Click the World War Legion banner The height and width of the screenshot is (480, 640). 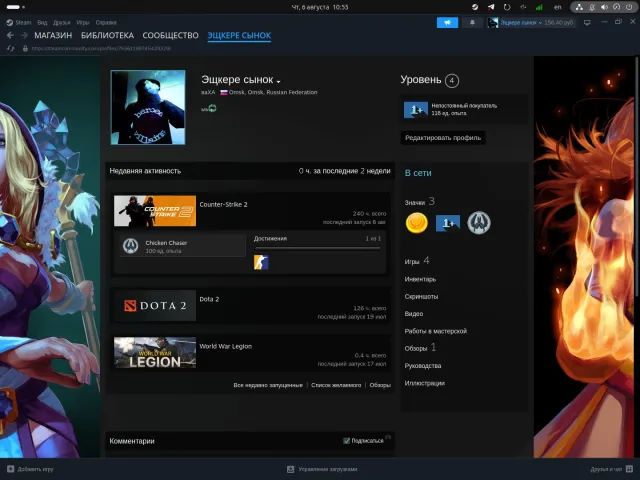click(x=155, y=353)
